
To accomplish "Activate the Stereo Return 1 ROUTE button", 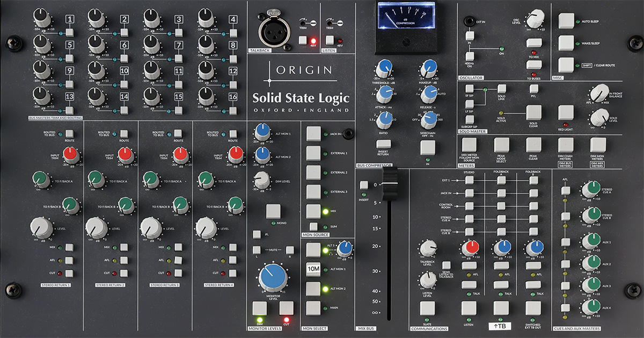I will [x=70, y=135].
